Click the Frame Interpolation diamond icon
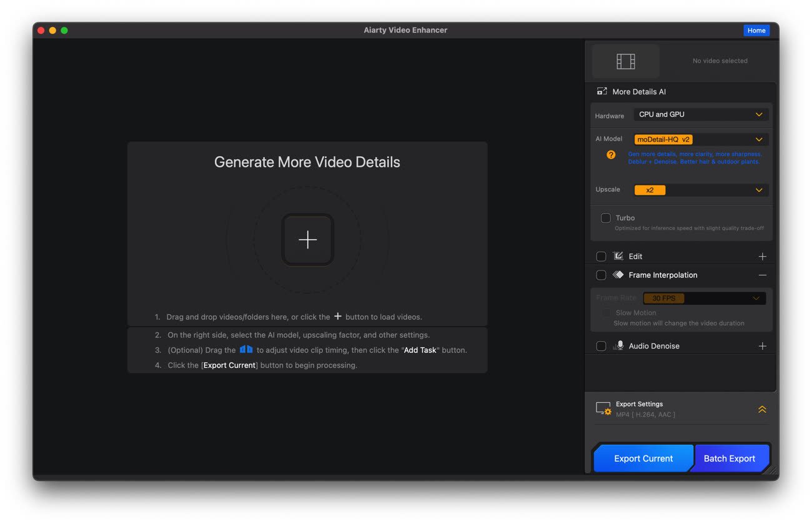The width and height of the screenshot is (812, 524). tap(618, 275)
